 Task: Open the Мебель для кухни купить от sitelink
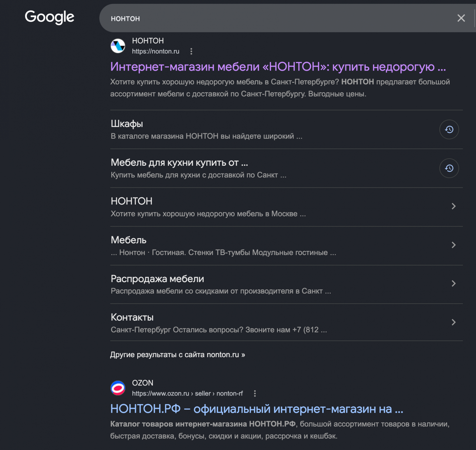(x=179, y=162)
